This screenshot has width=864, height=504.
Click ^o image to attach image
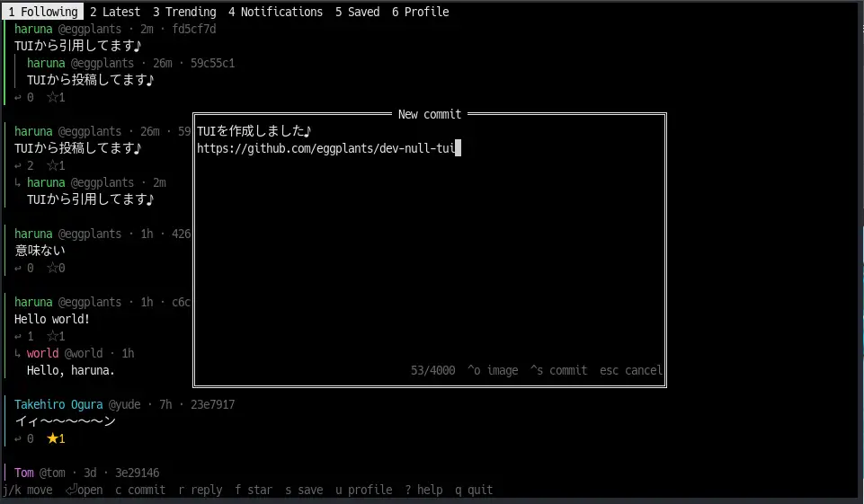(x=493, y=370)
